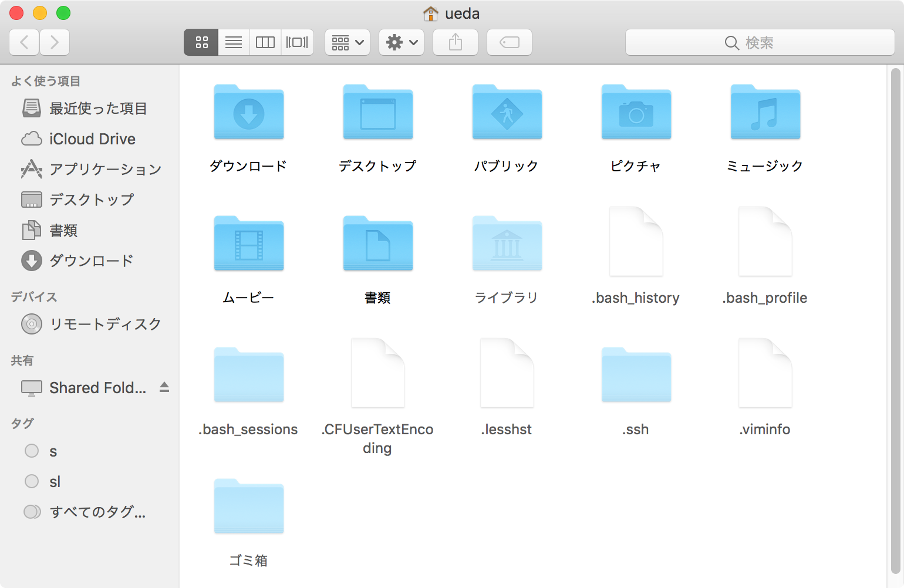Image resolution: width=904 pixels, height=588 pixels.
Task: Click the edit tags toolbar icon
Action: tap(510, 42)
